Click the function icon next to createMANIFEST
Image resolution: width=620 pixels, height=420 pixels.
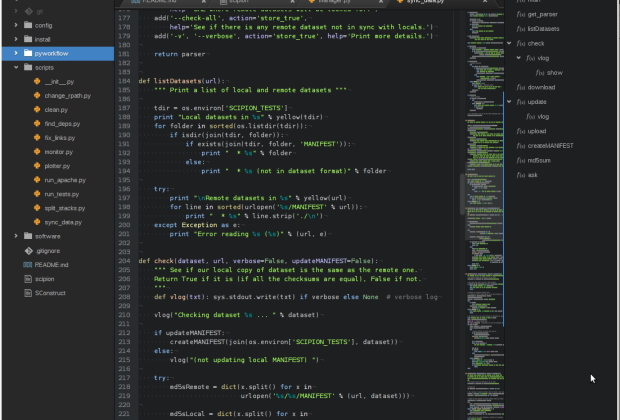point(521,146)
